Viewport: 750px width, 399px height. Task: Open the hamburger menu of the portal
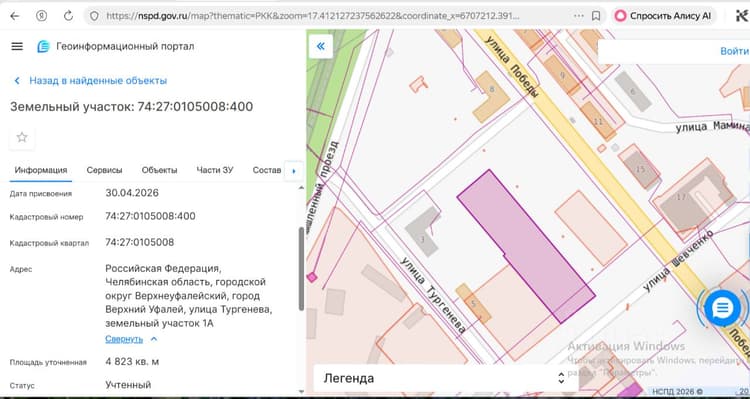coord(17,46)
